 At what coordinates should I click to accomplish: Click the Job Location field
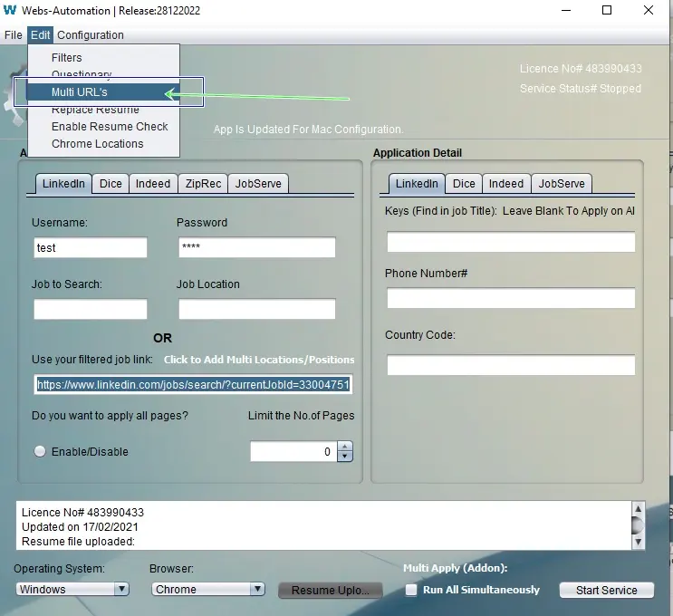257,309
